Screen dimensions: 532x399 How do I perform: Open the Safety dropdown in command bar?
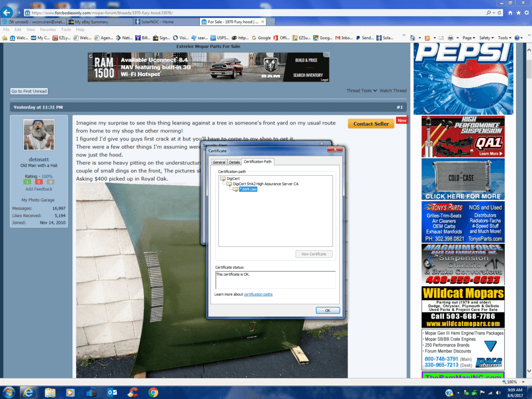pos(486,38)
